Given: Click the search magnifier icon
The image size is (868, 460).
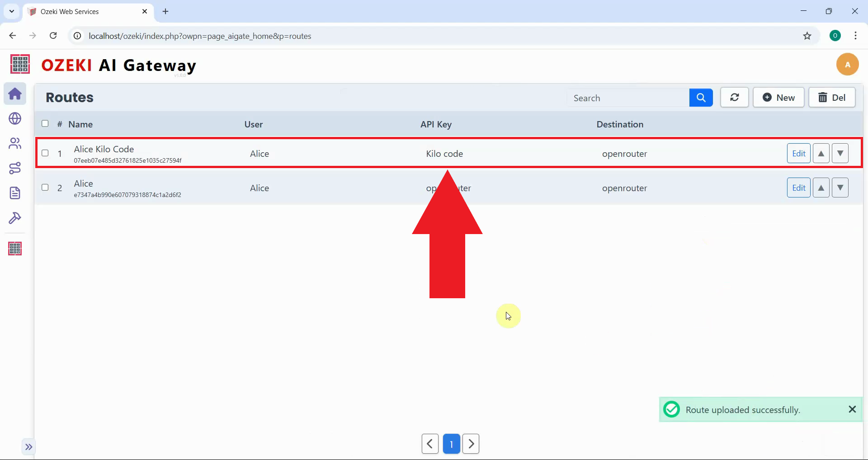Looking at the screenshot, I should pos(701,97).
